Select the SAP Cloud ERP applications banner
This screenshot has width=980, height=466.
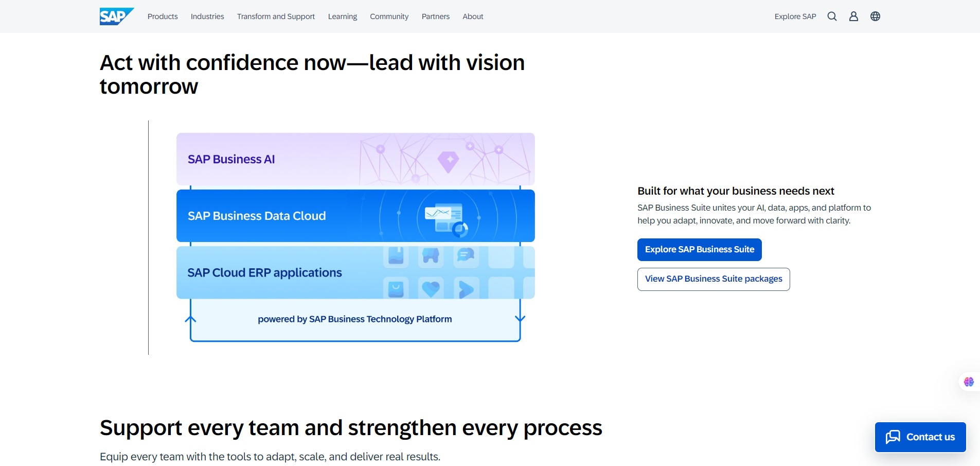pyautogui.click(x=355, y=272)
